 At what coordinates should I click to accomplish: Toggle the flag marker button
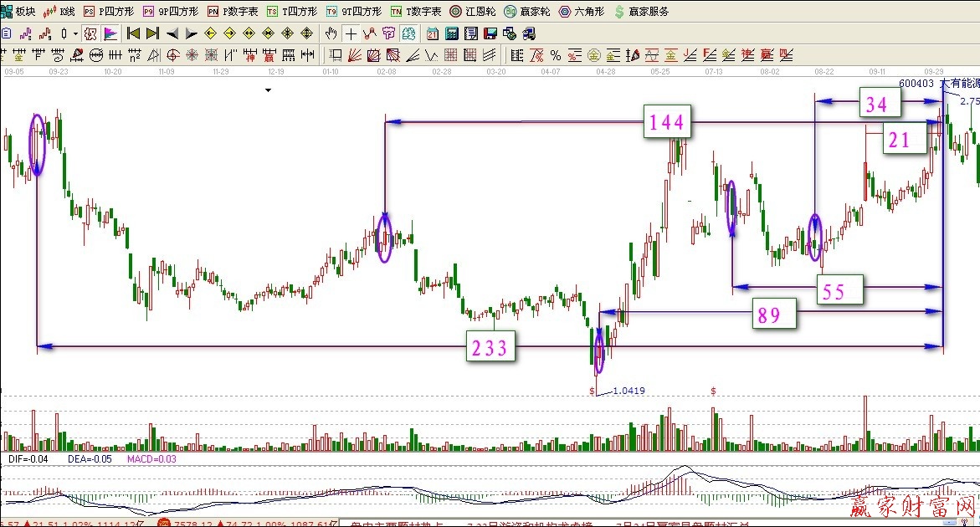[110, 33]
